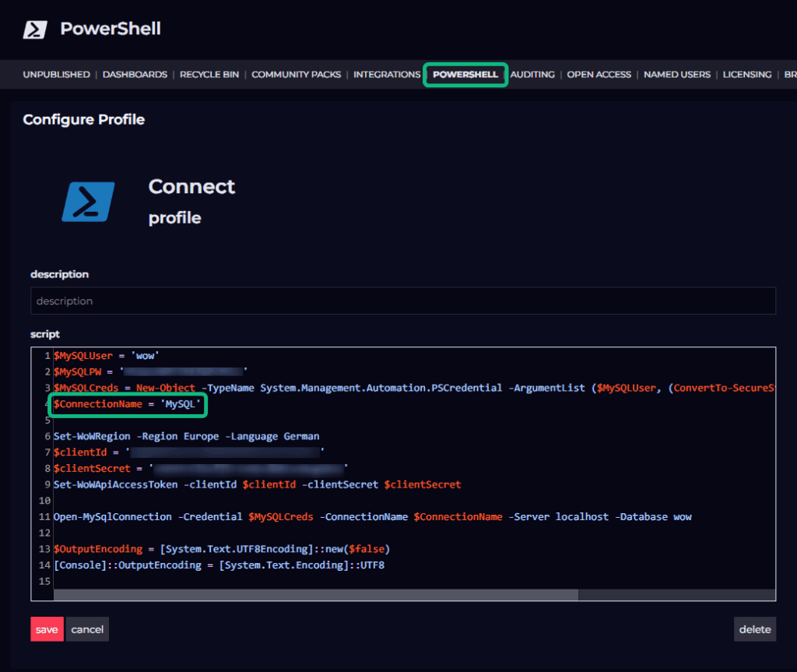797x672 pixels.
Task: Click the delete button
Action: (x=755, y=629)
